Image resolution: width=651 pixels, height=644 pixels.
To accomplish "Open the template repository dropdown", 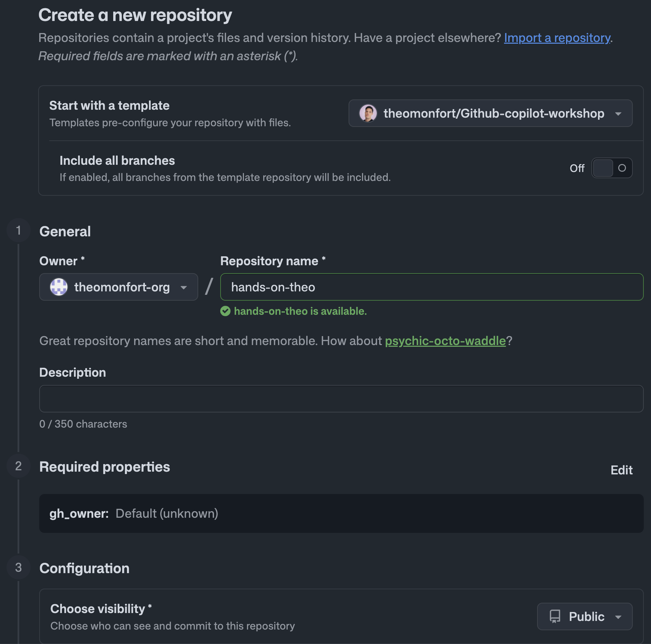I will 490,113.
